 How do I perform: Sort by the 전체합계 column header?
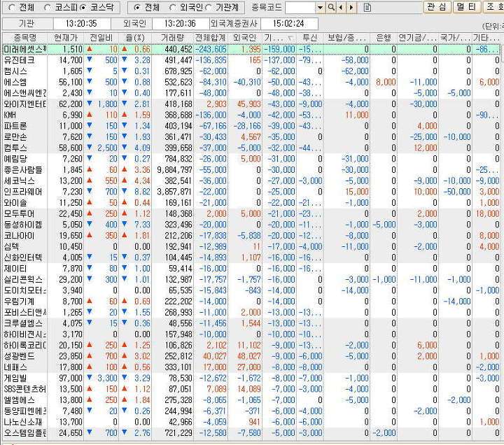(x=211, y=38)
